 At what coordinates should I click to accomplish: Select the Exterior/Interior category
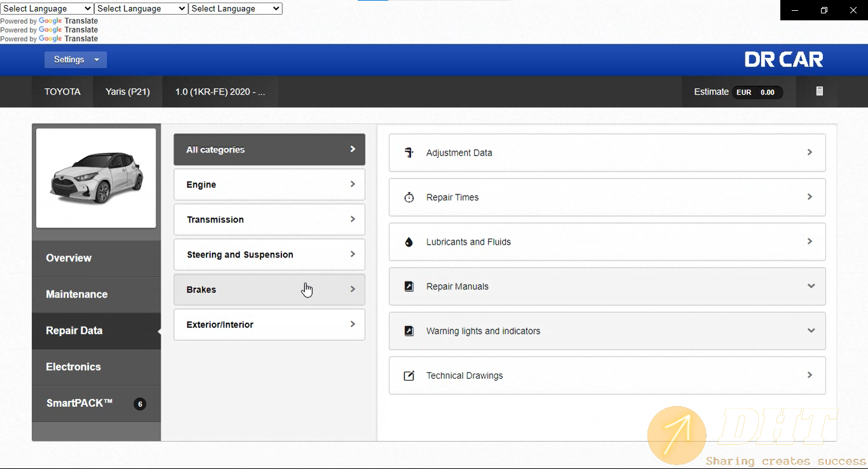point(269,324)
